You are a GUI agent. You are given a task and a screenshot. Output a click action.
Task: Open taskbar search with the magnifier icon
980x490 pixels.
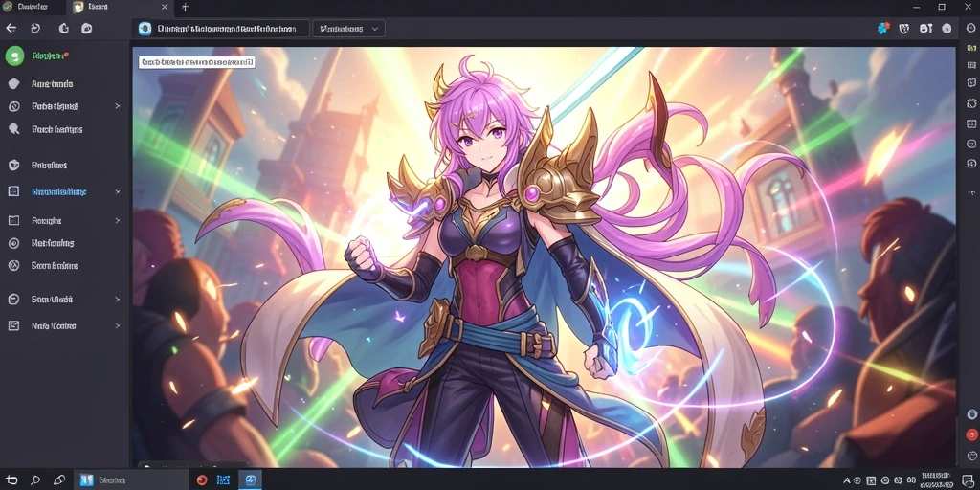[35, 480]
